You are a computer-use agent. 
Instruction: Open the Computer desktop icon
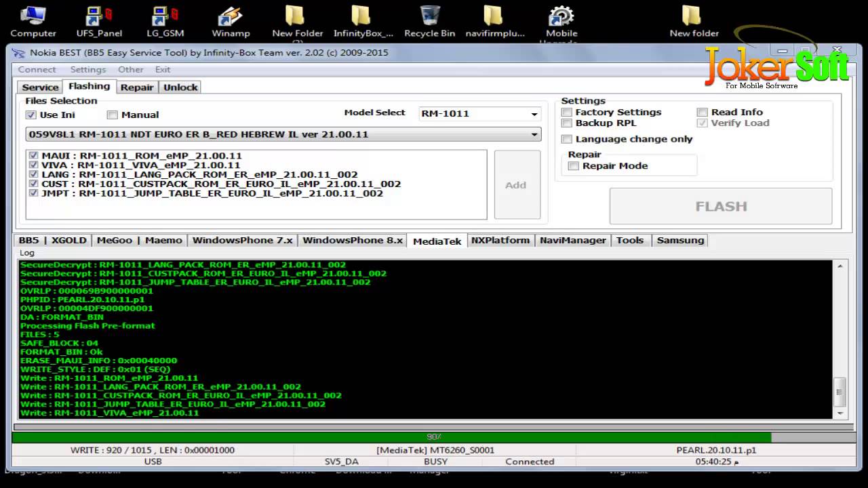32,22
